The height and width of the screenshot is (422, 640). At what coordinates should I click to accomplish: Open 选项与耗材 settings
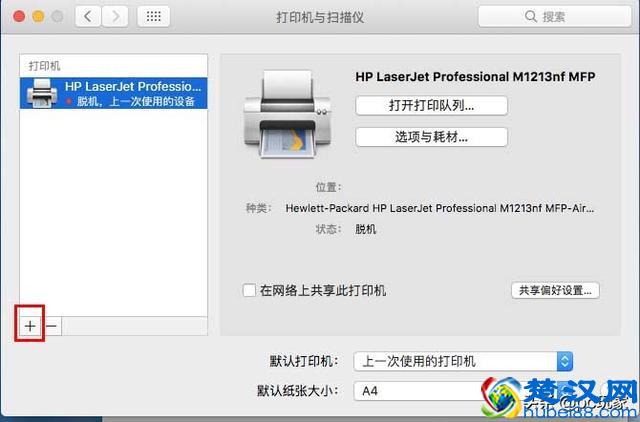431,136
